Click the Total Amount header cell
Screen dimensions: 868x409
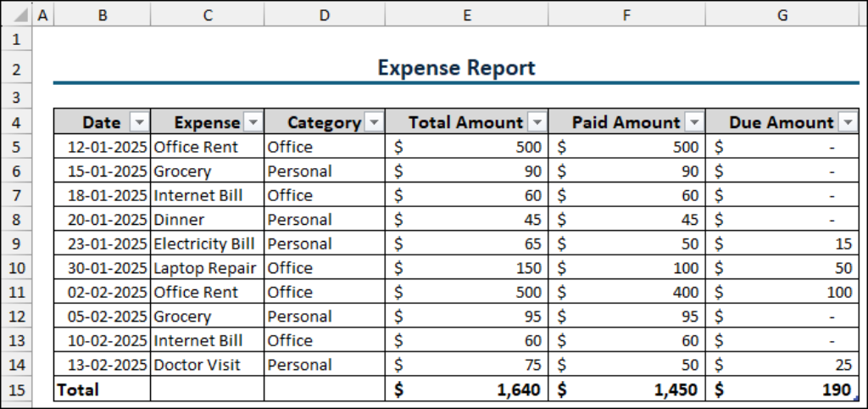point(467,121)
